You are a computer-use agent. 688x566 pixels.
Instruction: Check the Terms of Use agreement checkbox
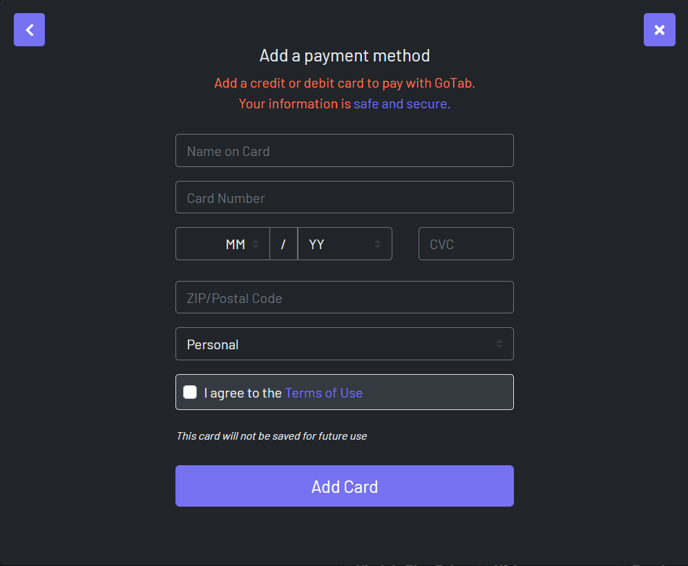pyautogui.click(x=190, y=392)
